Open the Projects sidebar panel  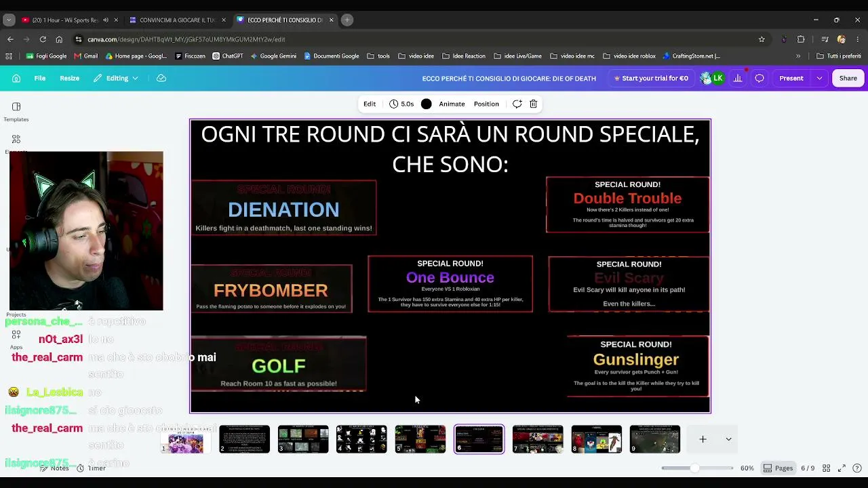(16, 314)
